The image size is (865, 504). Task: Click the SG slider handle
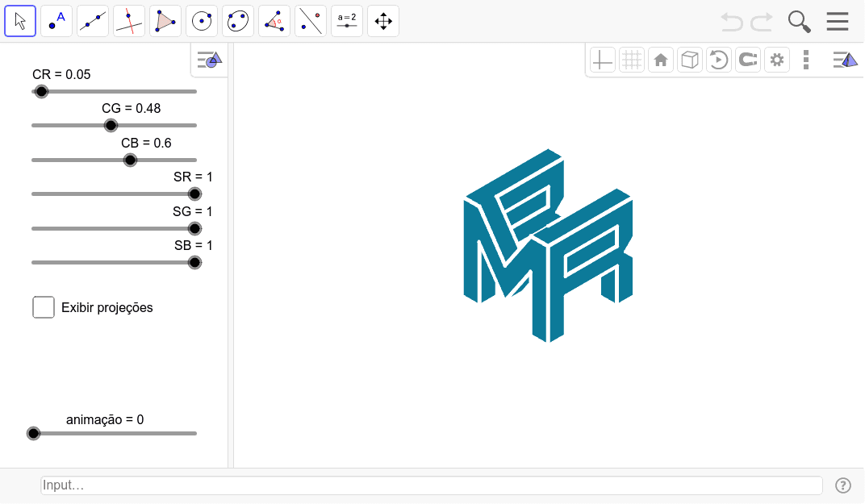click(x=194, y=228)
